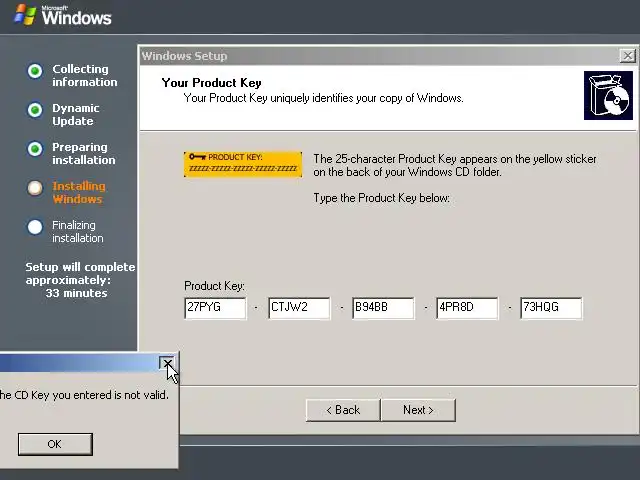This screenshot has height=480, width=640.
Task: Click the Microsoft Windows flag logo
Action: pos(25,15)
